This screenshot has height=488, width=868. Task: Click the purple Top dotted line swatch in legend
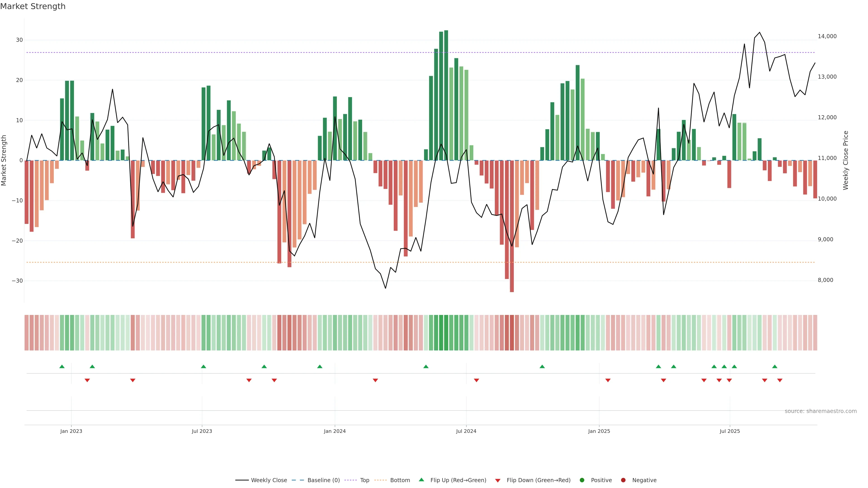pyautogui.click(x=350, y=480)
